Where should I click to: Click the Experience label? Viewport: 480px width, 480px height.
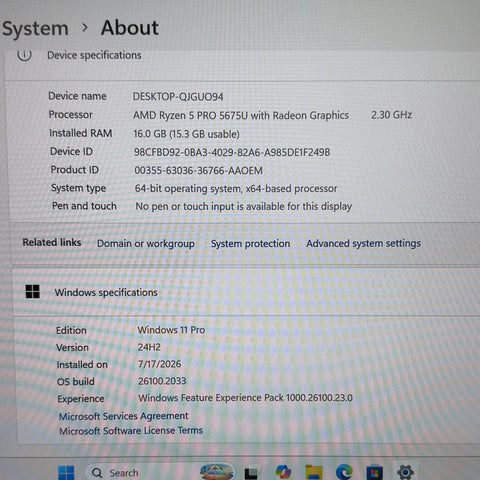point(81,399)
